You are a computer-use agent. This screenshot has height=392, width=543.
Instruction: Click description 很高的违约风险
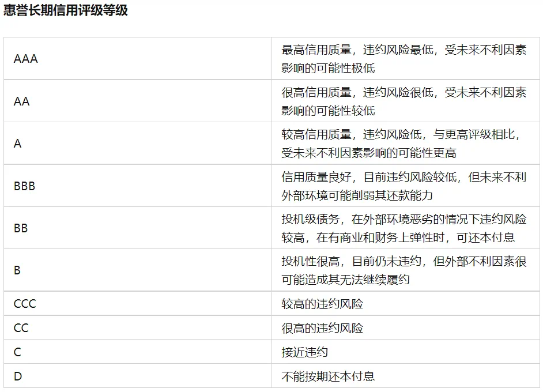322,328
